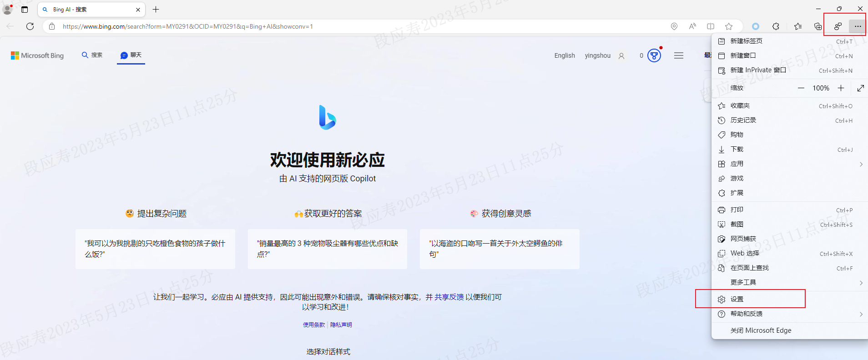Open 扩展 menu entry
The width and height of the screenshot is (868, 360).
(x=790, y=193)
